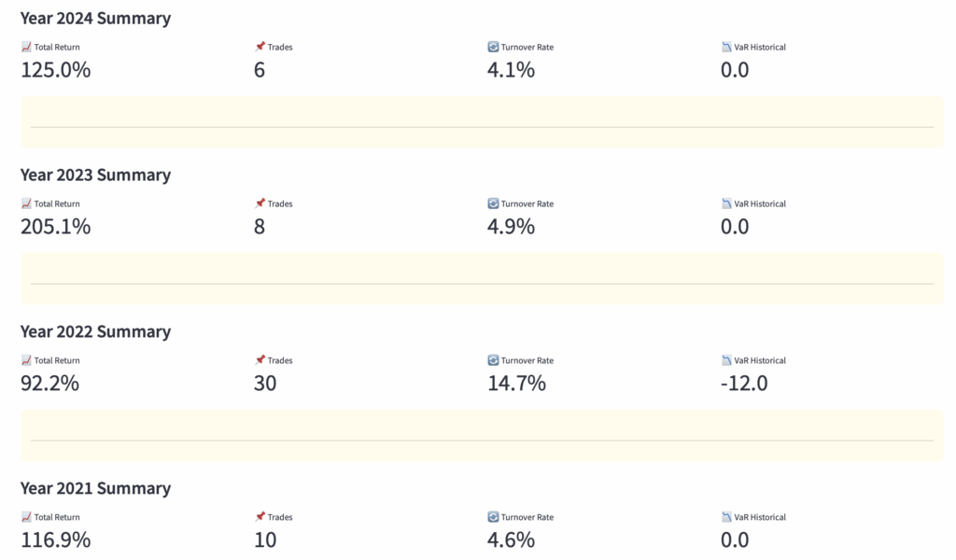Image resolution: width=956 pixels, height=560 pixels.
Task: Click the 2024 Total Return chart icon
Action: pos(26,47)
